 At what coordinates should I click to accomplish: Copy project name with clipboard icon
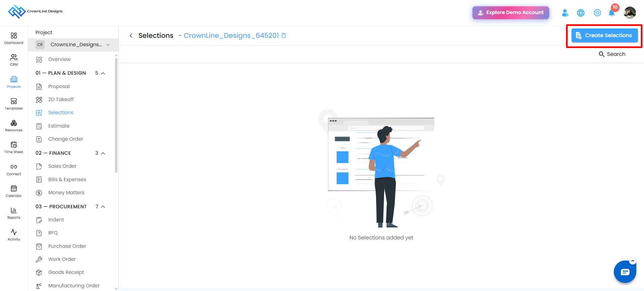pos(284,35)
